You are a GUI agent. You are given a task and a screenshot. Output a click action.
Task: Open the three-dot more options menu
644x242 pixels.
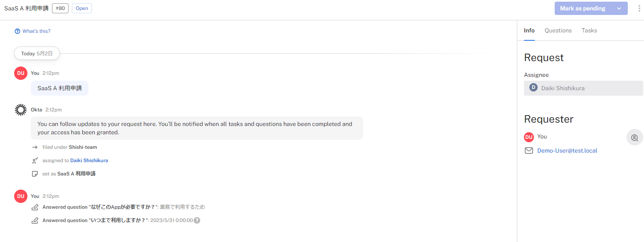(x=639, y=8)
